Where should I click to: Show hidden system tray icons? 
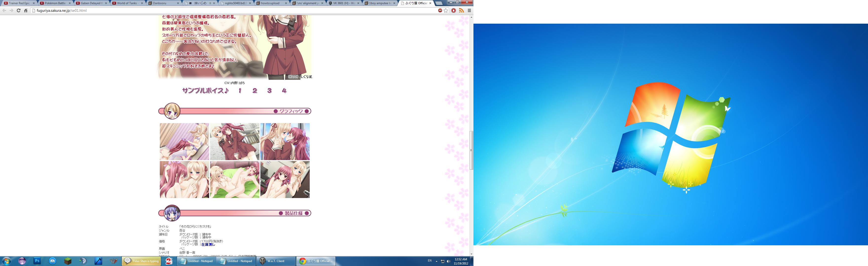[437, 261]
